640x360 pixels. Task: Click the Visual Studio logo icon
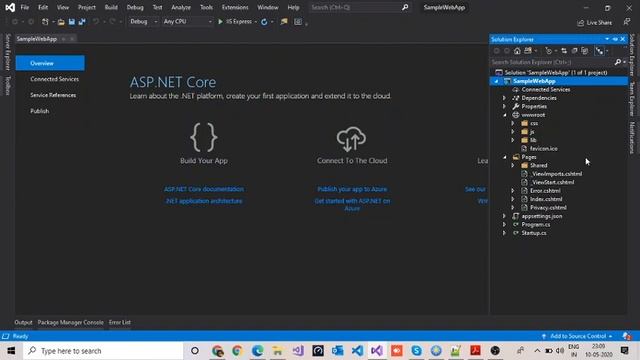[x=10, y=7]
